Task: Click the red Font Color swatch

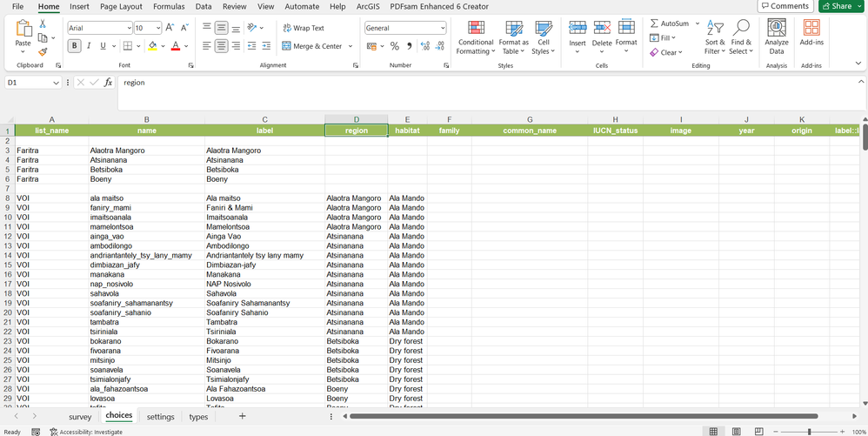Action: tap(176, 46)
